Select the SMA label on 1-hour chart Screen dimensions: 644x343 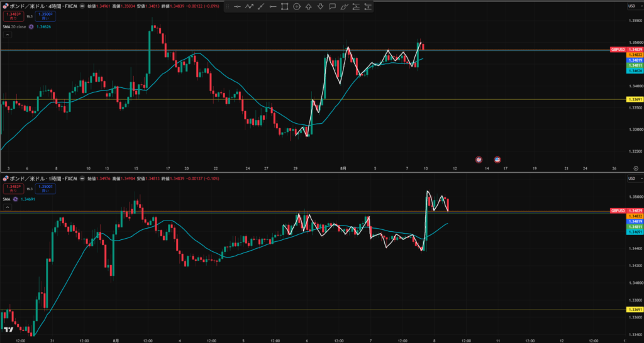point(6,199)
